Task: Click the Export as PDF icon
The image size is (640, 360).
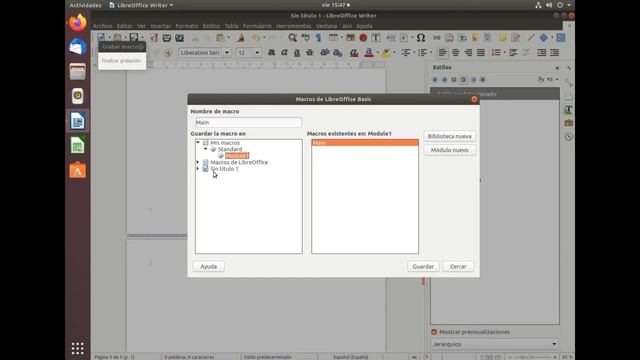Action: [x=154, y=38]
